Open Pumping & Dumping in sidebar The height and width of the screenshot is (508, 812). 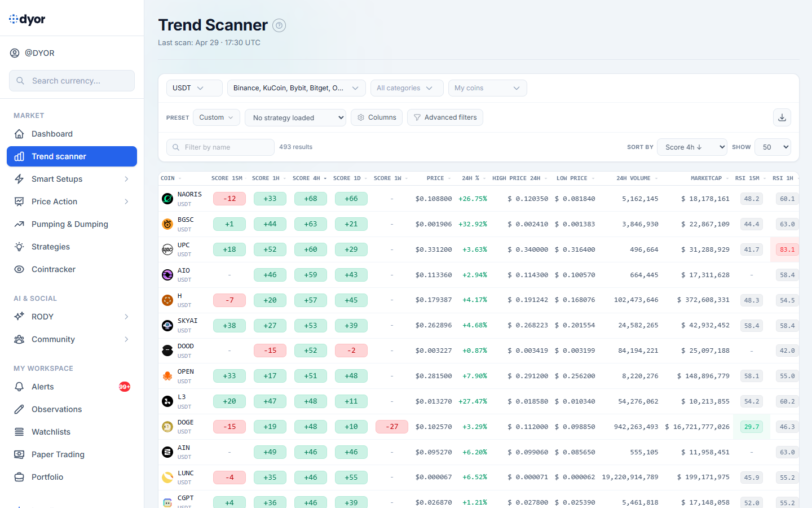69,224
